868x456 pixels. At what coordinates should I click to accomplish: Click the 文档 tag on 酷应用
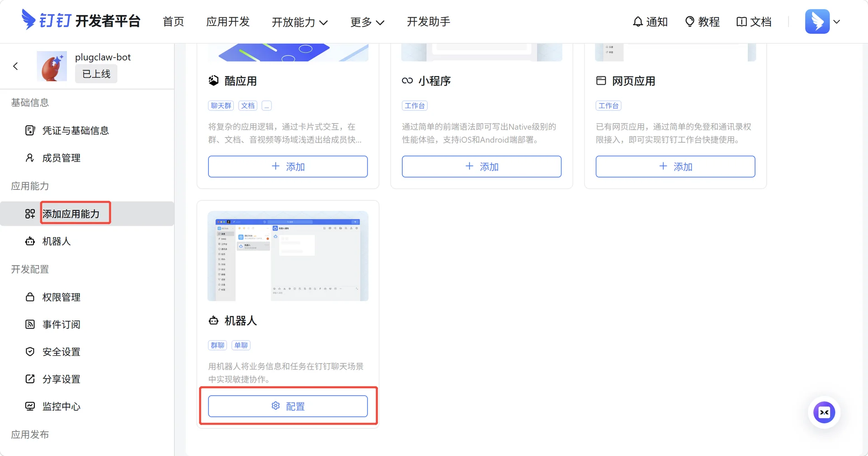(x=248, y=106)
